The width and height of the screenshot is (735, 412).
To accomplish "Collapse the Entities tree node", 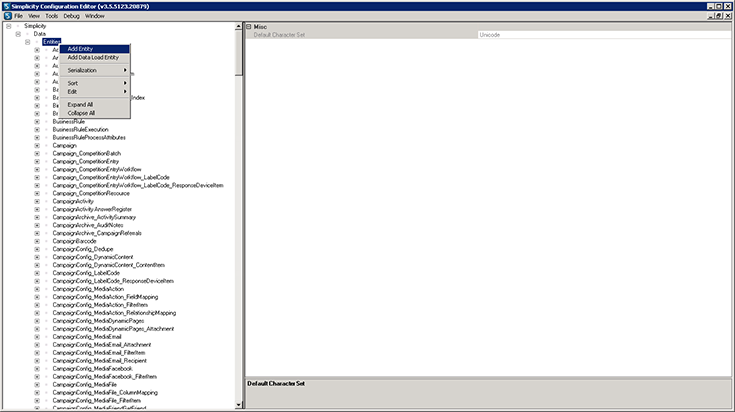I will [28, 42].
